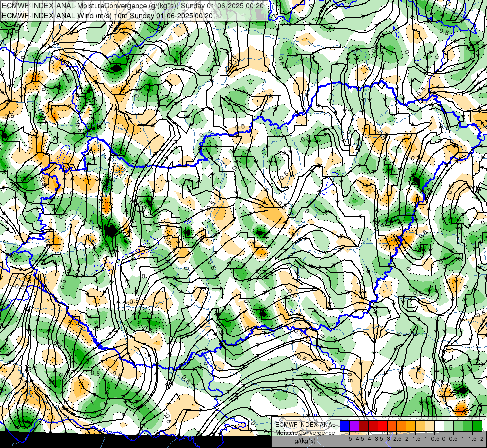Select the light green swatch right of 0.5
This screenshot has height=448, width=487.
[x=458, y=426]
